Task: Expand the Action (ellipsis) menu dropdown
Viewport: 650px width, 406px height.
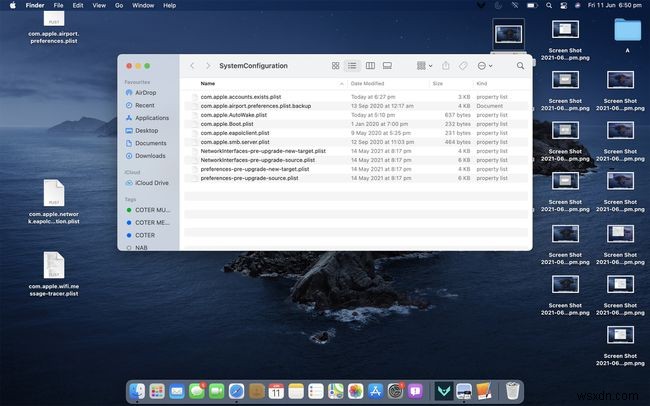Action: coord(486,66)
